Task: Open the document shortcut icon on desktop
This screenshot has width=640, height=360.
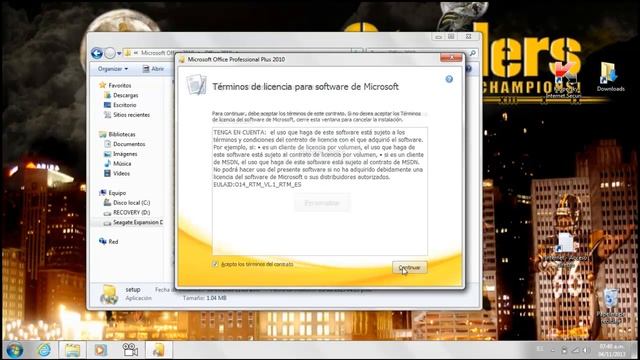Action: (566, 250)
